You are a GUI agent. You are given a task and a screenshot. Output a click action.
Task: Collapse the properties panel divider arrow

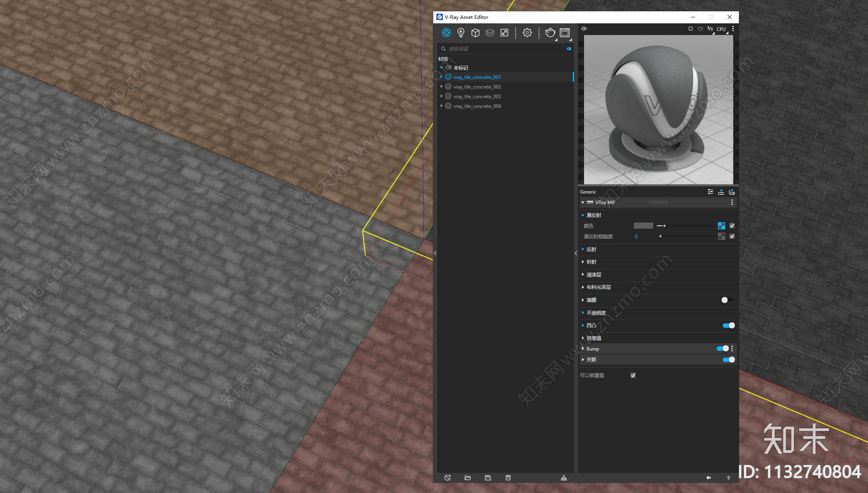[576, 253]
